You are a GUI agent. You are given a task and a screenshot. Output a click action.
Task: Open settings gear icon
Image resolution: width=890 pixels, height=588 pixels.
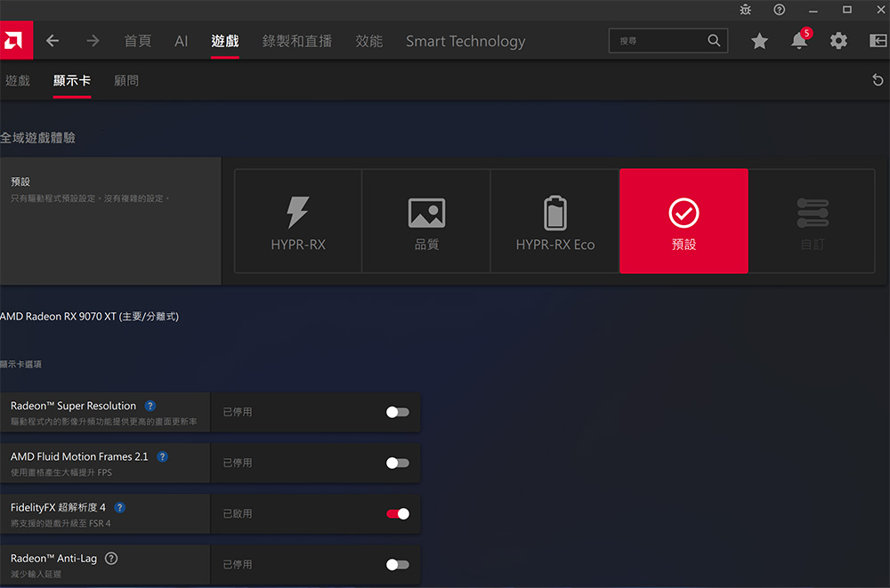[x=838, y=41]
